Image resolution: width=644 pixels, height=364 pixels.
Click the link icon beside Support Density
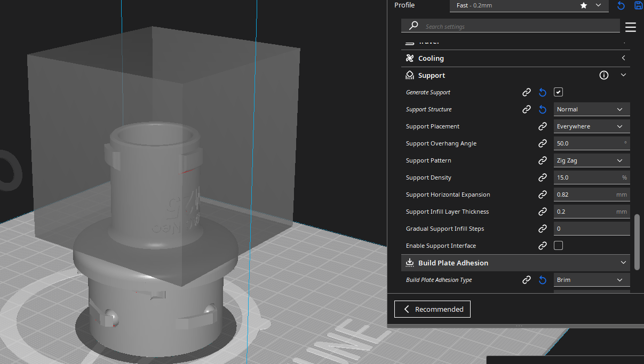(x=543, y=177)
